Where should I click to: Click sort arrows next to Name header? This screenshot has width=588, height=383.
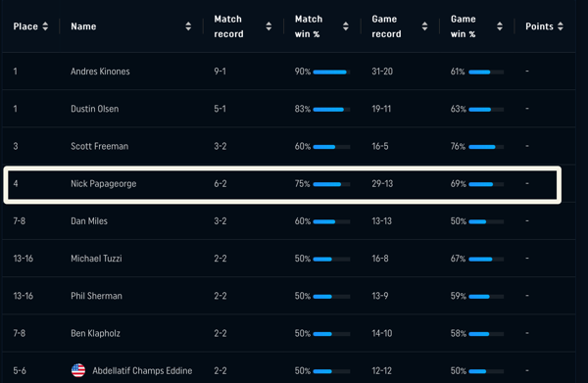[x=188, y=26]
